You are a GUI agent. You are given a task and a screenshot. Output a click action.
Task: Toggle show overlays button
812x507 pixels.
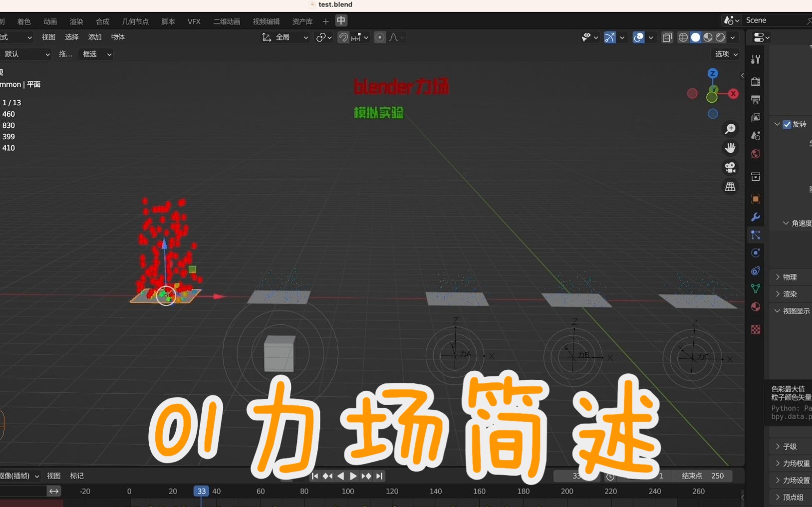[639, 37]
